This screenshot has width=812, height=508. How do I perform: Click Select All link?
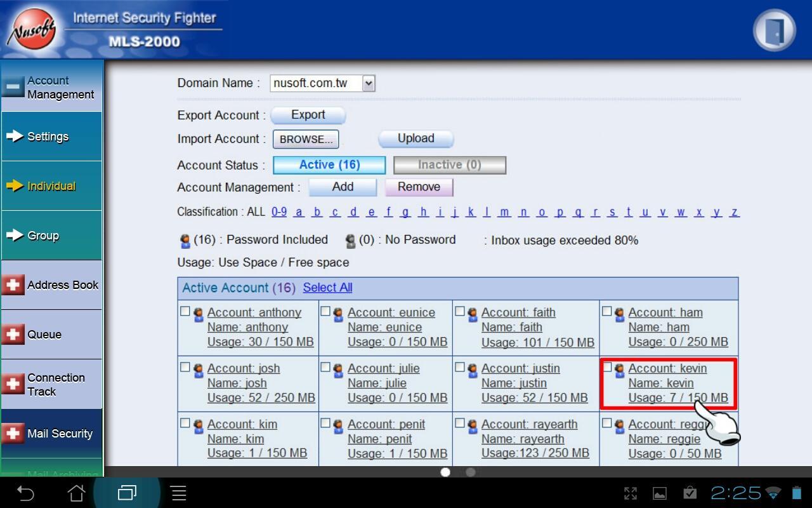(x=327, y=288)
